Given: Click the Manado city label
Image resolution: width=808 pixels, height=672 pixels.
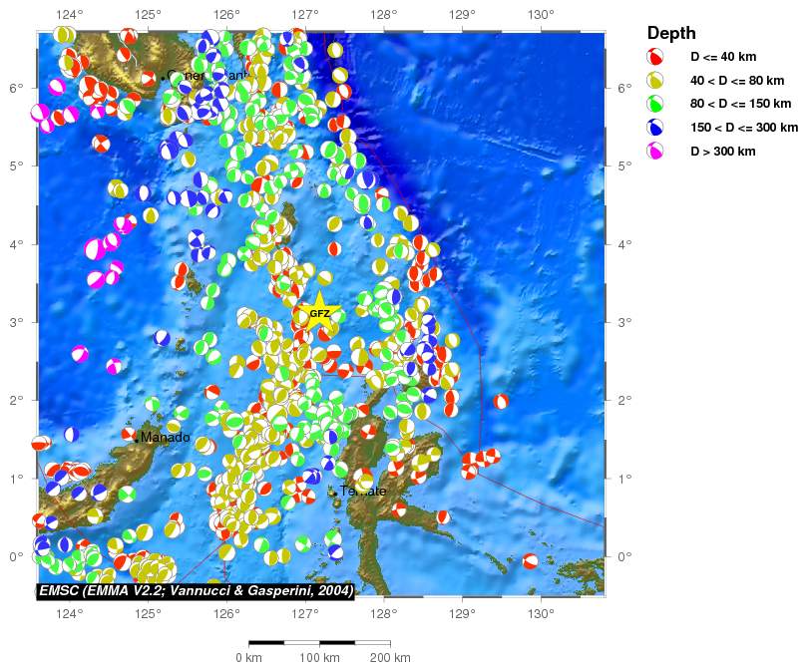Looking at the screenshot, I should pos(165,438).
